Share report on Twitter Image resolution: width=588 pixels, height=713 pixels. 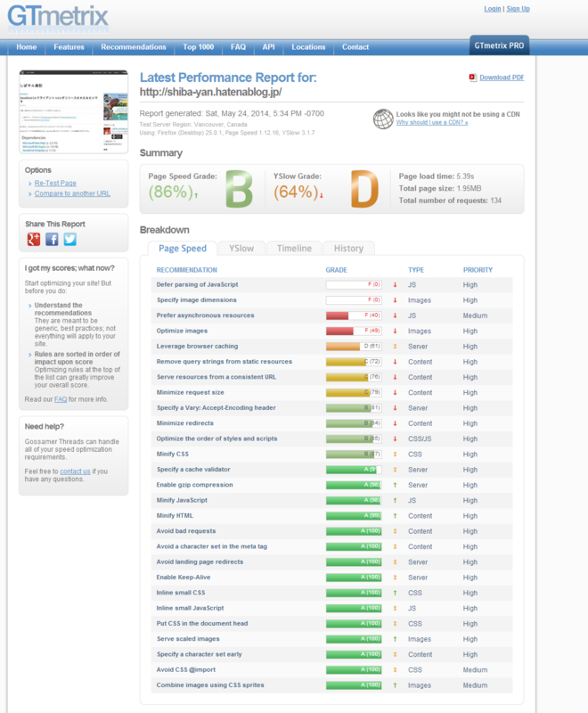click(x=70, y=239)
